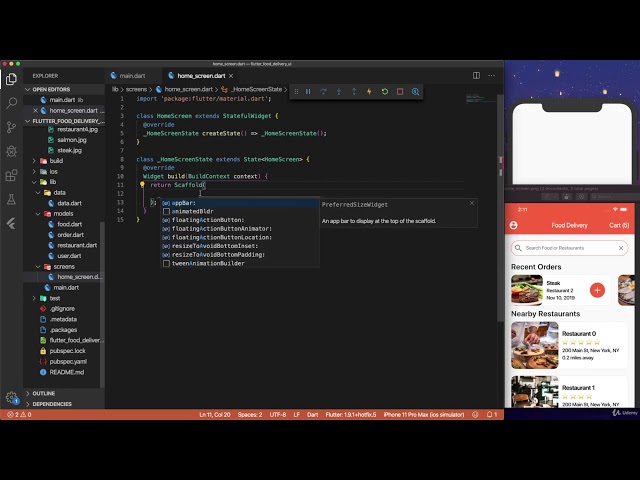The width and height of the screenshot is (640, 480).
Task: Open salmon.jpg image file
Action: click(71, 140)
